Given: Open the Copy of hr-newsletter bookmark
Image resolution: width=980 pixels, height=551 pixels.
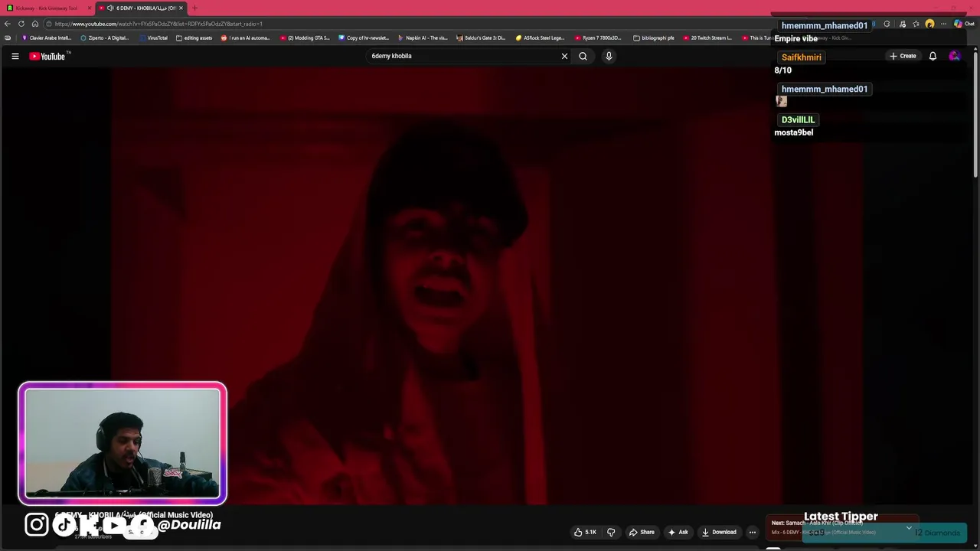Looking at the screenshot, I should pyautogui.click(x=364, y=37).
